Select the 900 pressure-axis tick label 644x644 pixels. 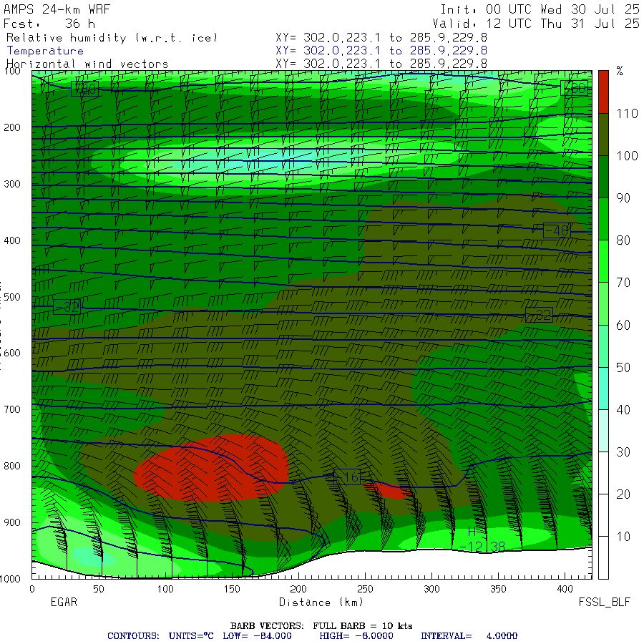12,522
